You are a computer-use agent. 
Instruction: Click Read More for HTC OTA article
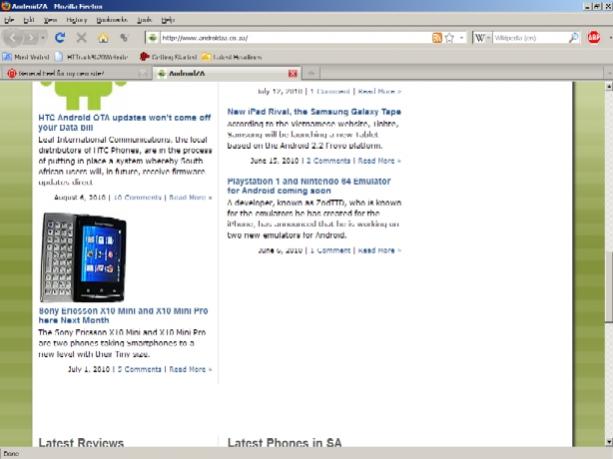coord(190,197)
